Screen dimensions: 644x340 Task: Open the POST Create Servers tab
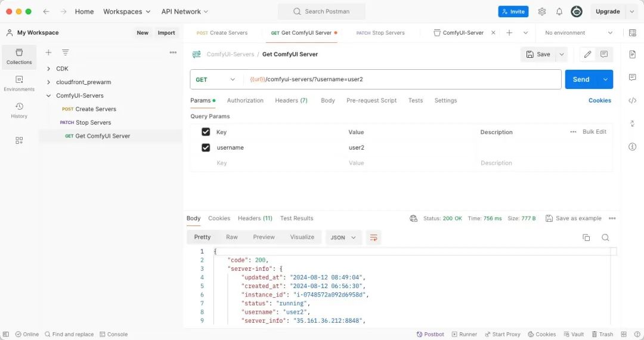point(222,33)
